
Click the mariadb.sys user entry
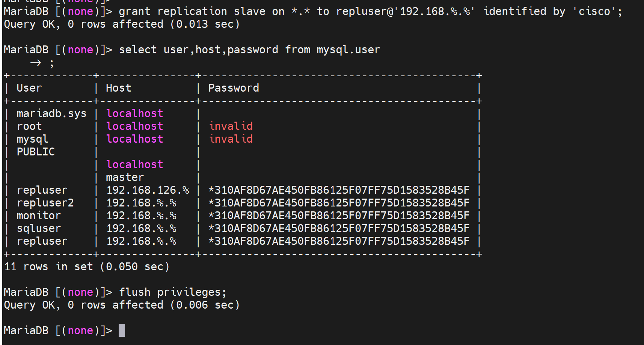[x=51, y=113]
